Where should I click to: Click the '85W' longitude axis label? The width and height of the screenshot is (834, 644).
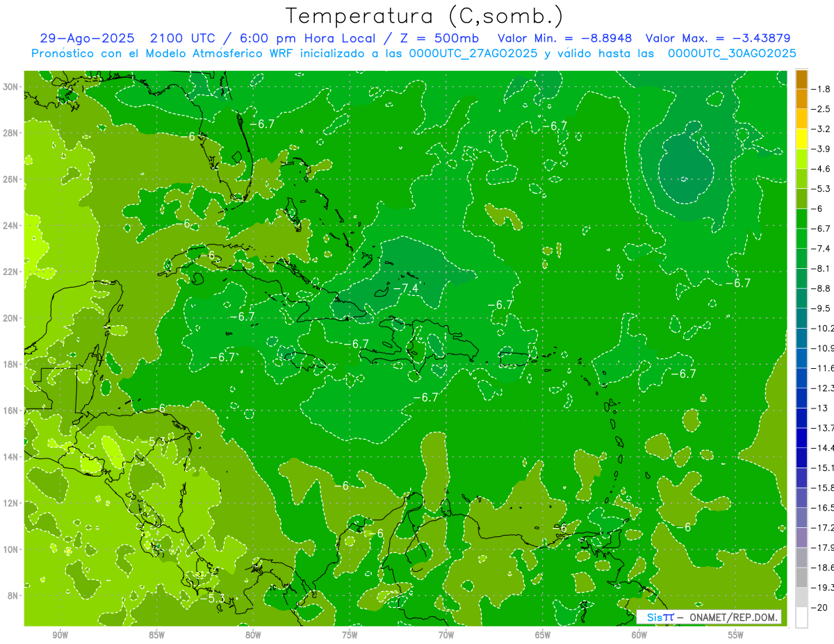coord(156,635)
